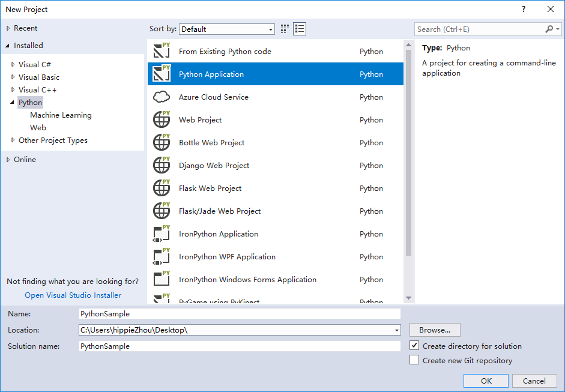The height and width of the screenshot is (392, 565).
Task: Open the Location path dropdown arrow
Action: tap(396, 330)
